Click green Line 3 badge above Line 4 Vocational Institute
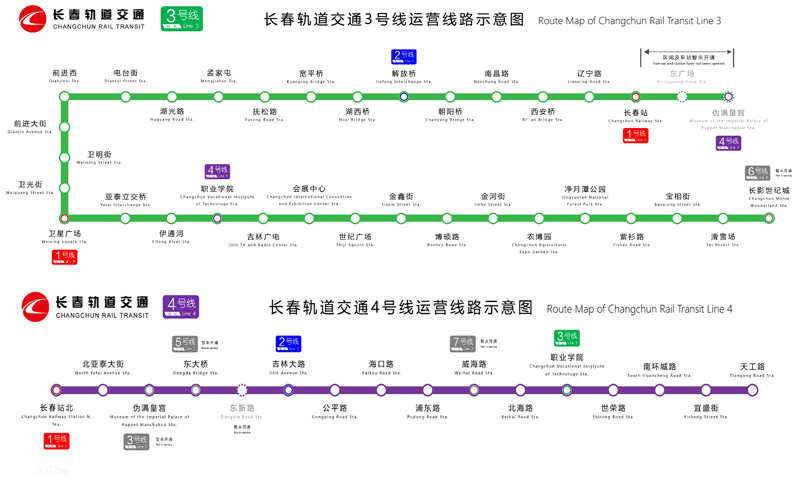800x483 pixels. tap(566, 338)
